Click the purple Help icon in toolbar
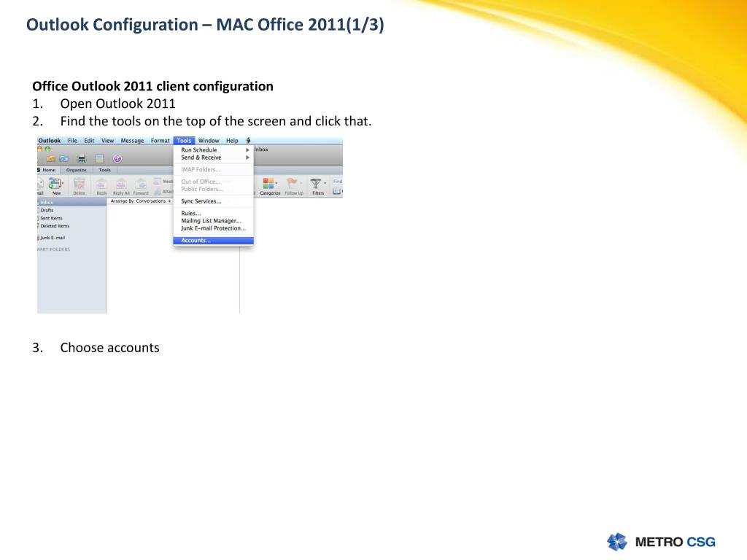This screenshot has height=560, width=747. click(117, 158)
